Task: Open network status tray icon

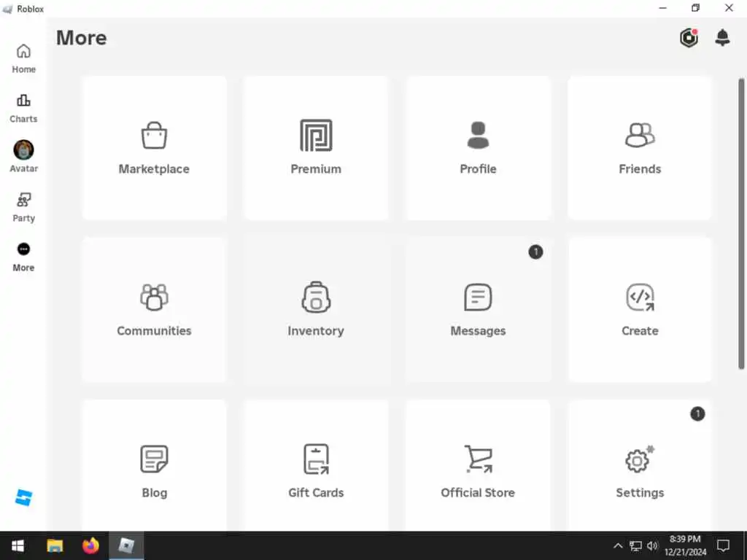Action: coord(635,545)
